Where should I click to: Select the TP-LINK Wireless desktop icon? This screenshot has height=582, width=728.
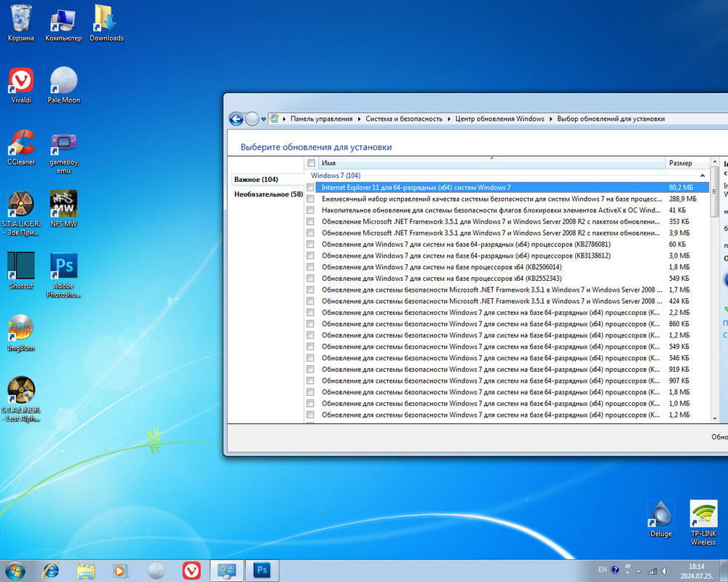click(x=703, y=522)
